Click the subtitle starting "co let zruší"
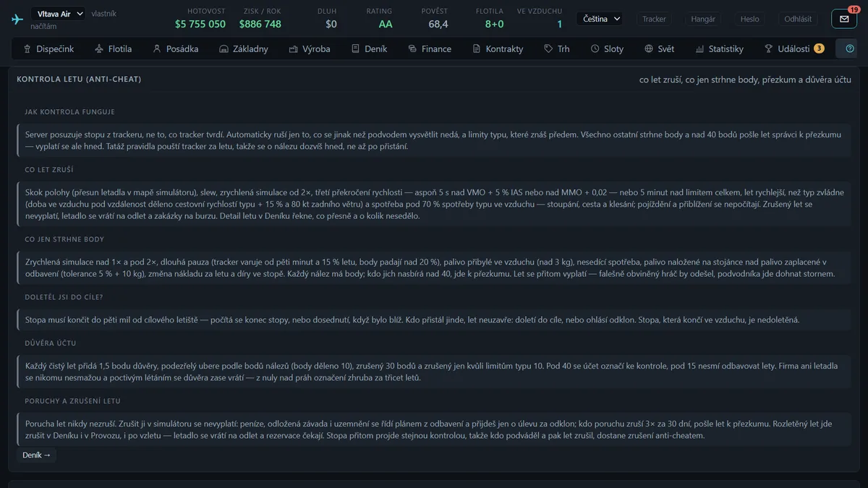 745,80
